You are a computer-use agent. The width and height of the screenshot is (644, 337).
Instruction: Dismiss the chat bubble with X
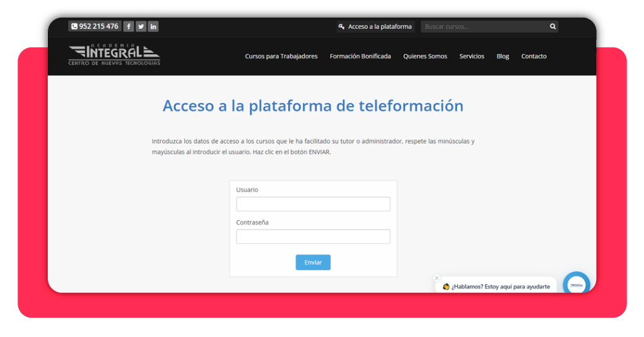(436, 278)
